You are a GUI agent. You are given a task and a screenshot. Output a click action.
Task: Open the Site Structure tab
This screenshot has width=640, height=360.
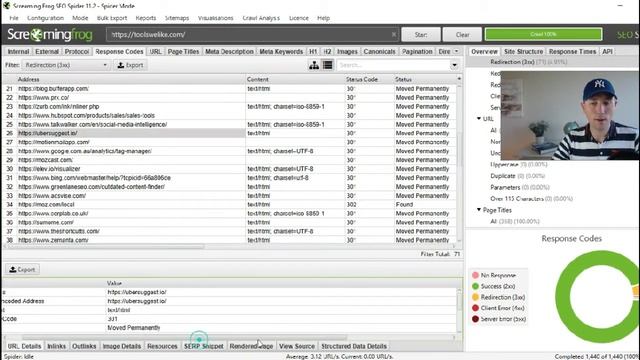point(523,51)
